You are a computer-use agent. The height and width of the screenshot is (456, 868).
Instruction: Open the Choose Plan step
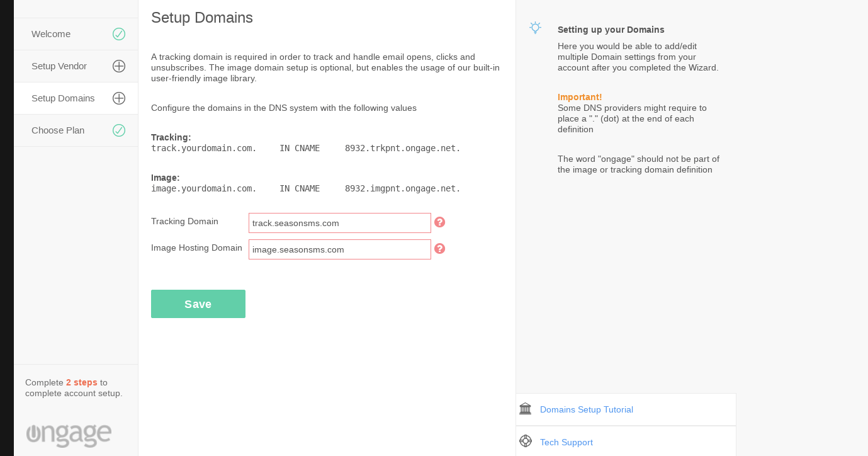(58, 130)
